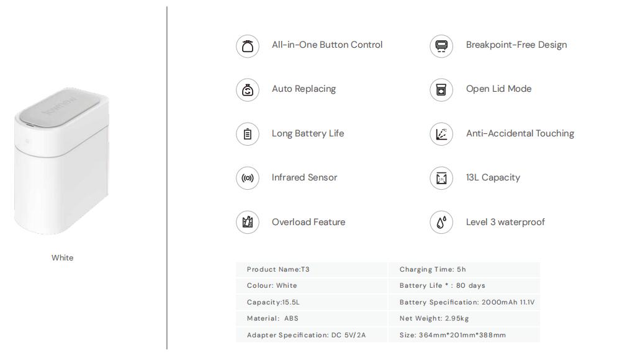Screen dimensions: 635x364
Task: Click the Overload Feature icon
Action: pos(247,222)
